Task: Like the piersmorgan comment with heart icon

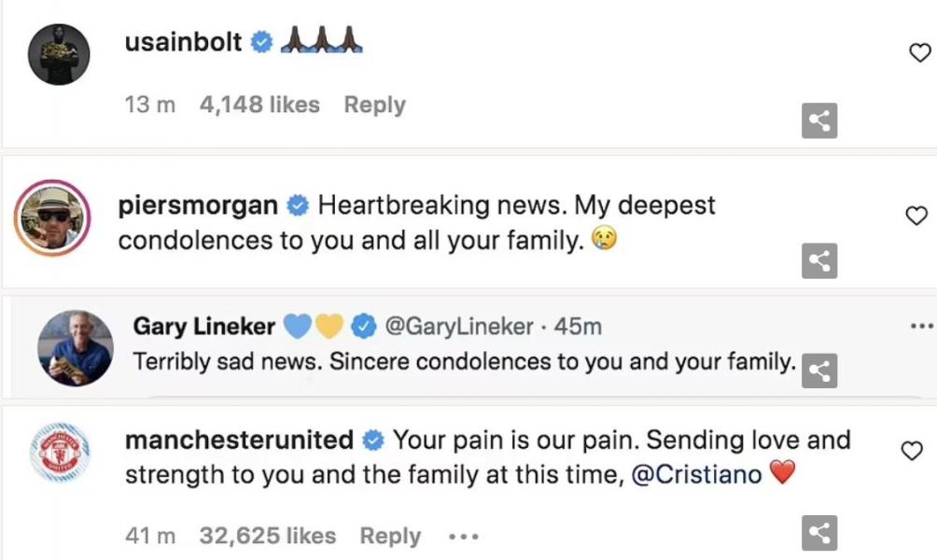Action: tap(916, 216)
